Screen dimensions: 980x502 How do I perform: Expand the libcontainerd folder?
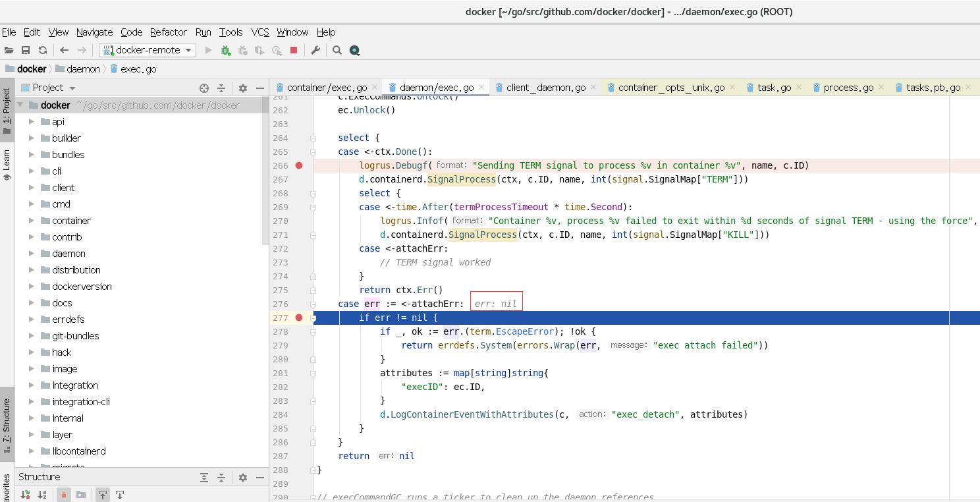coord(32,451)
